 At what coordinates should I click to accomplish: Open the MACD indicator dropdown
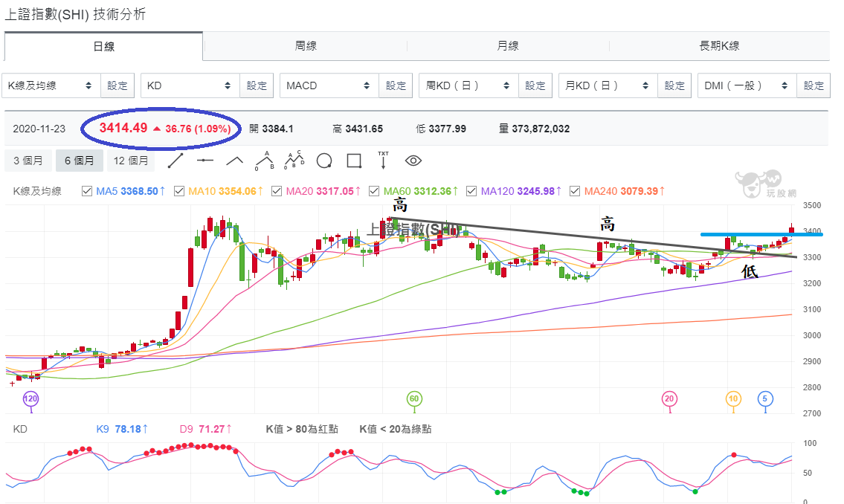click(329, 85)
